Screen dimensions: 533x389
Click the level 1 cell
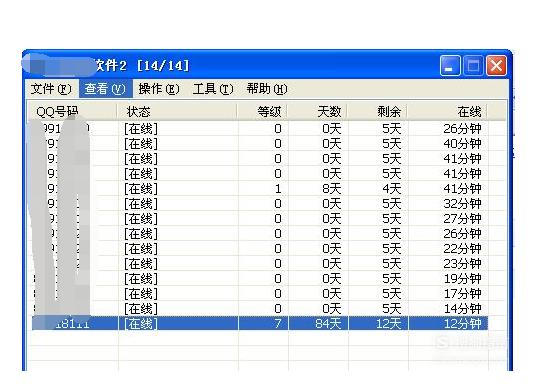[x=278, y=189]
